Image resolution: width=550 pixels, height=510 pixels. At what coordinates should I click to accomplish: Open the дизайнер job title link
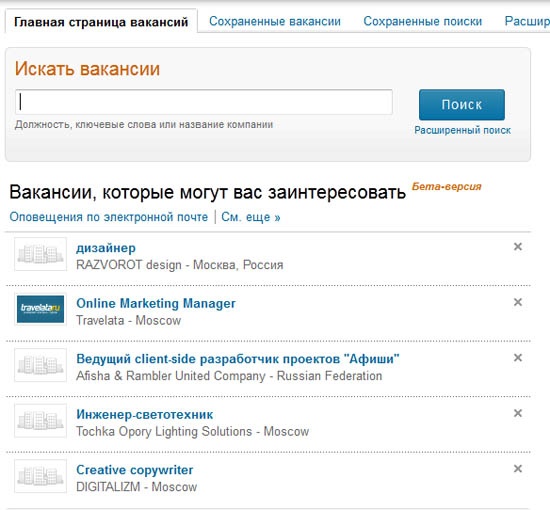[x=106, y=248]
